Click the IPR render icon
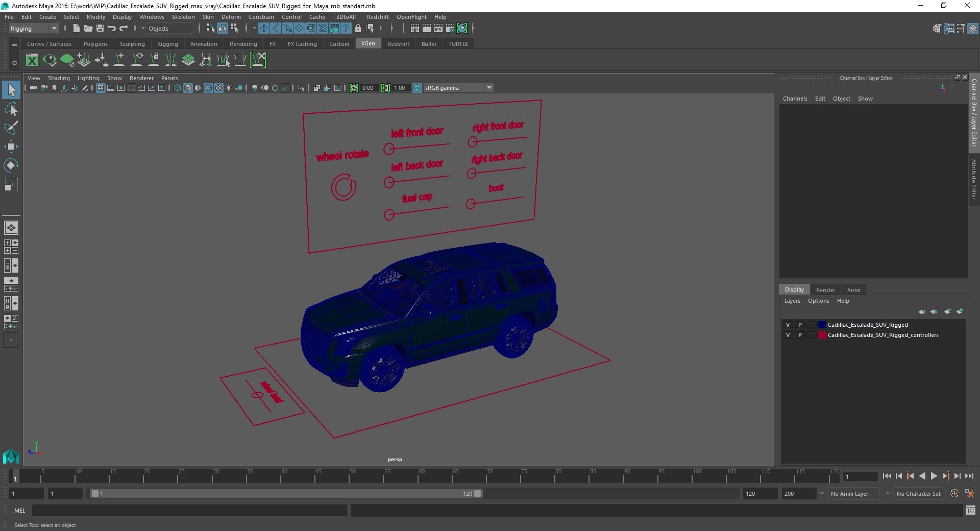Image resolution: width=980 pixels, height=531 pixels. click(x=438, y=29)
